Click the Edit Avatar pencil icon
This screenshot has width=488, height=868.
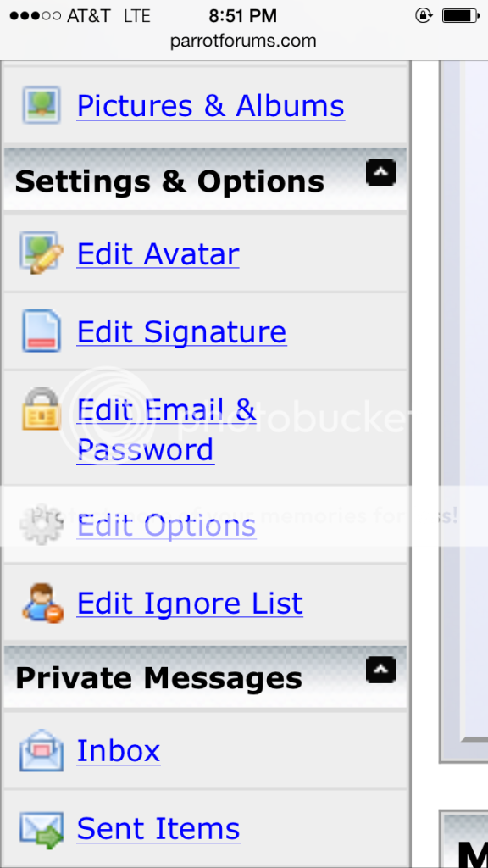click(42, 253)
